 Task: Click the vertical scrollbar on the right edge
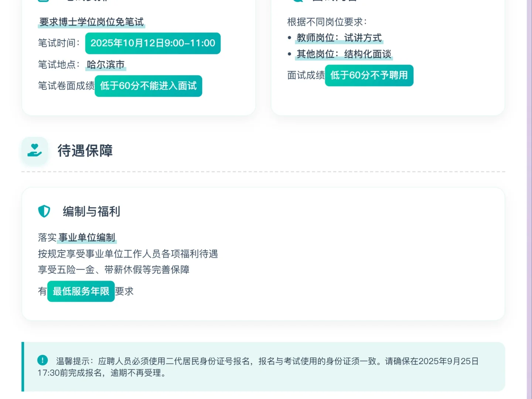pos(529,199)
